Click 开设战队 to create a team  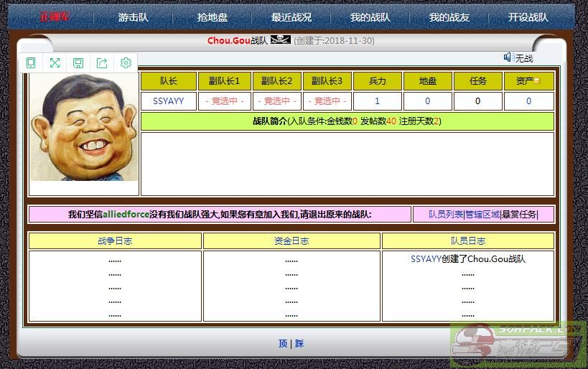[x=528, y=17]
